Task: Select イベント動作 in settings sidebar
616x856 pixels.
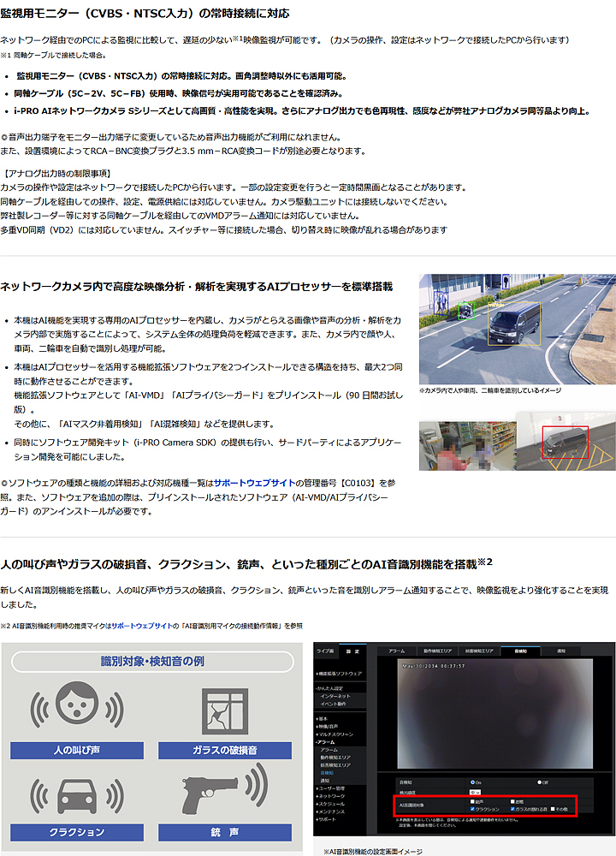Action: point(333,704)
